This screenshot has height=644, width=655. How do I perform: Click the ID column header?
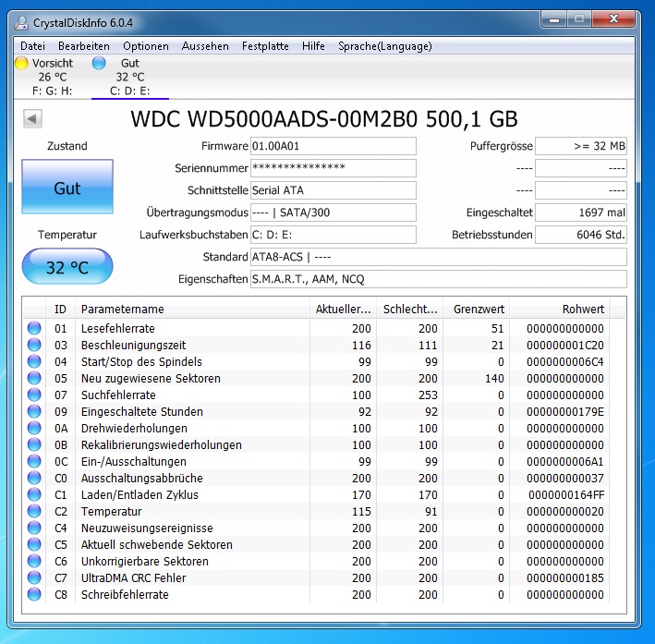pyautogui.click(x=60, y=309)
